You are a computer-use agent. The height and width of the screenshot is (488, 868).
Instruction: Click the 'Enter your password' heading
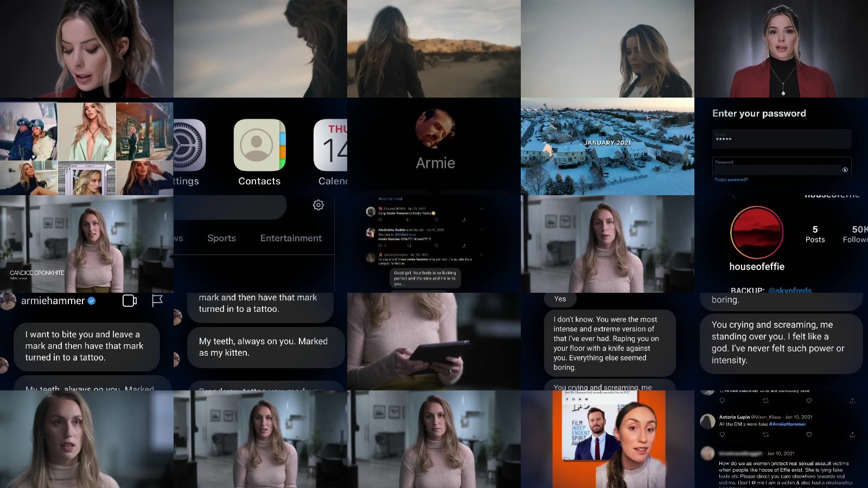759,113
